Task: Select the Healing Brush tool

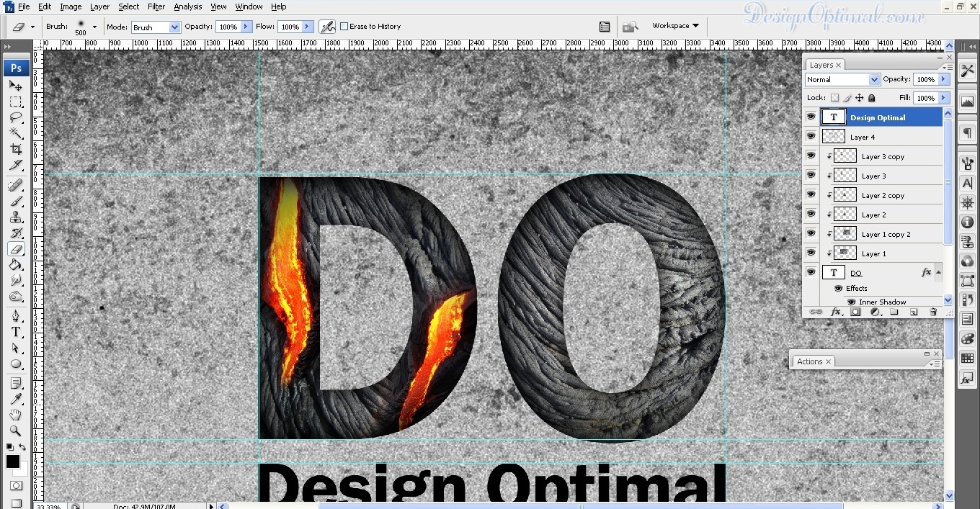Action: point(16,186)
